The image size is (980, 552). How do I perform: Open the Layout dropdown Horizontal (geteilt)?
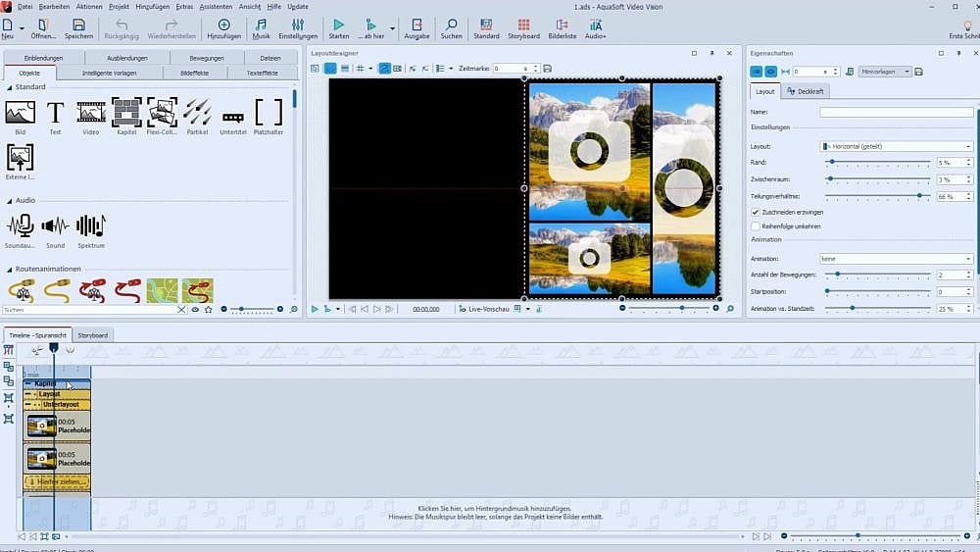pyautogui.click(x=896, y=146)
